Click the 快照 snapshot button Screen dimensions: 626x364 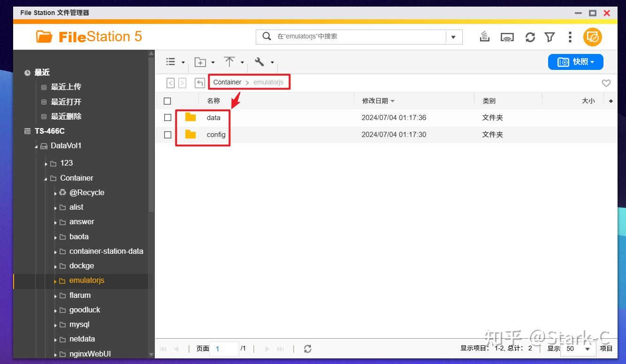point(575,61)
